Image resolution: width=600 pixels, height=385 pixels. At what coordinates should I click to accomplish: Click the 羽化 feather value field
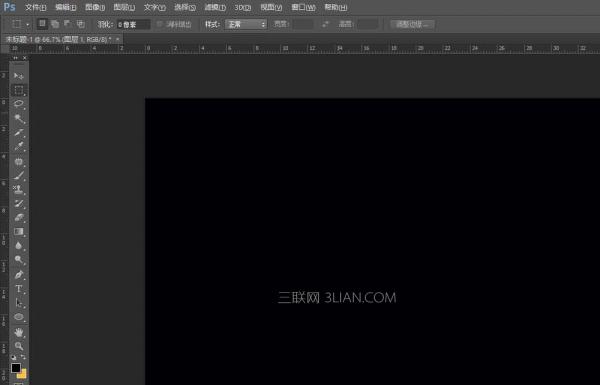point(133,24)
